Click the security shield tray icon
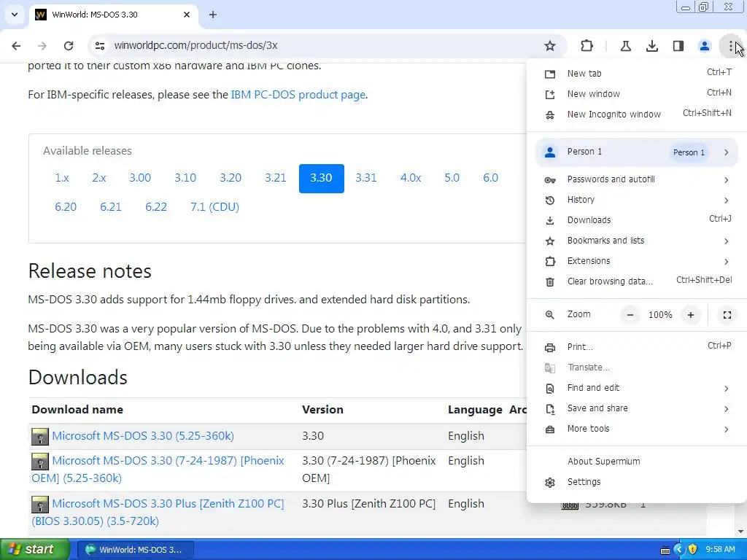The image size is (747, 560). (693, 550)
